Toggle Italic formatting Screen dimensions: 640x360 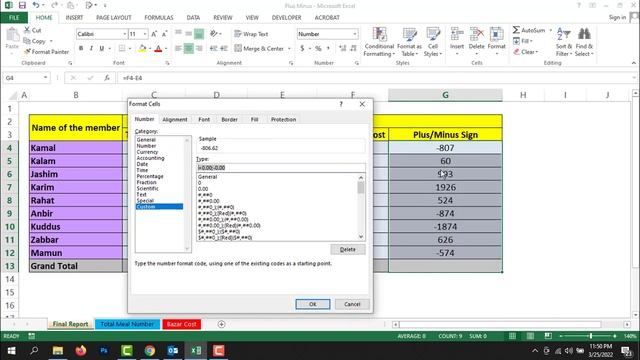(x=91, y=48)
